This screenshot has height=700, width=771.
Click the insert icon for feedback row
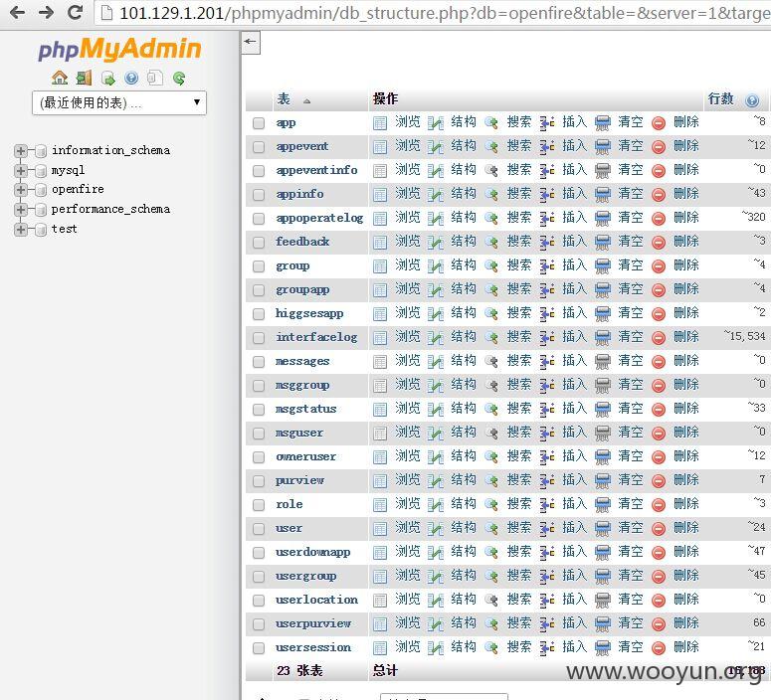click(547, 243)
